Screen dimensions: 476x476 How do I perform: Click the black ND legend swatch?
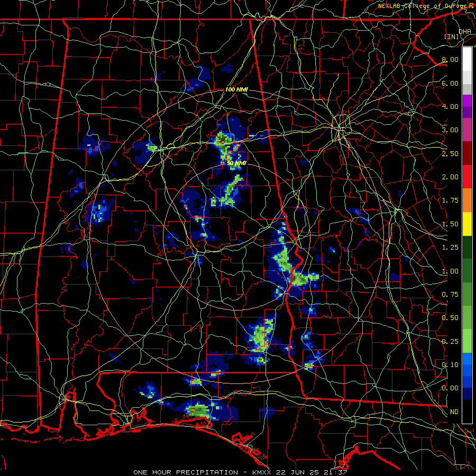tap(467, 411)
